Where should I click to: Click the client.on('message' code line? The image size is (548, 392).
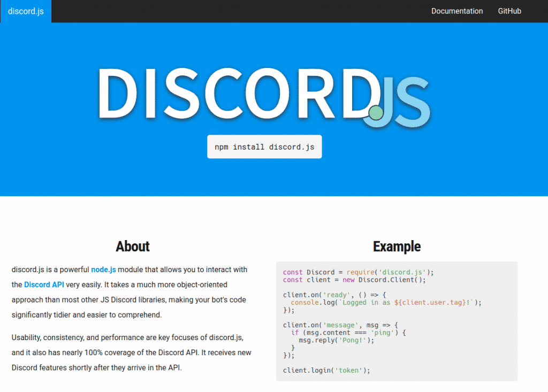(340, 325)
